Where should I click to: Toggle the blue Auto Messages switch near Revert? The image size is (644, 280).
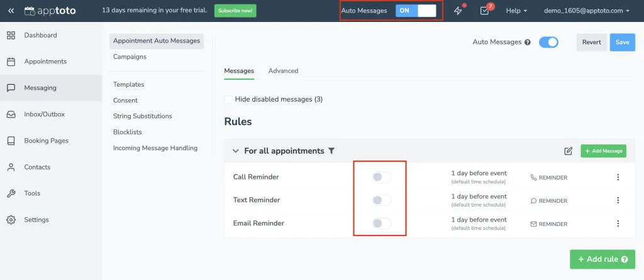(x=548, y=42)
